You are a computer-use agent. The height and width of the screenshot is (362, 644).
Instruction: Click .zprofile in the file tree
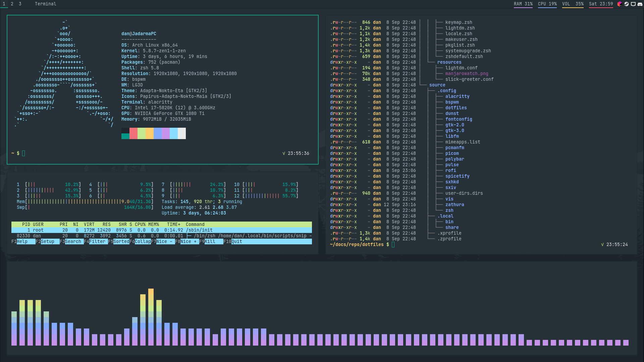click(449, 239)
